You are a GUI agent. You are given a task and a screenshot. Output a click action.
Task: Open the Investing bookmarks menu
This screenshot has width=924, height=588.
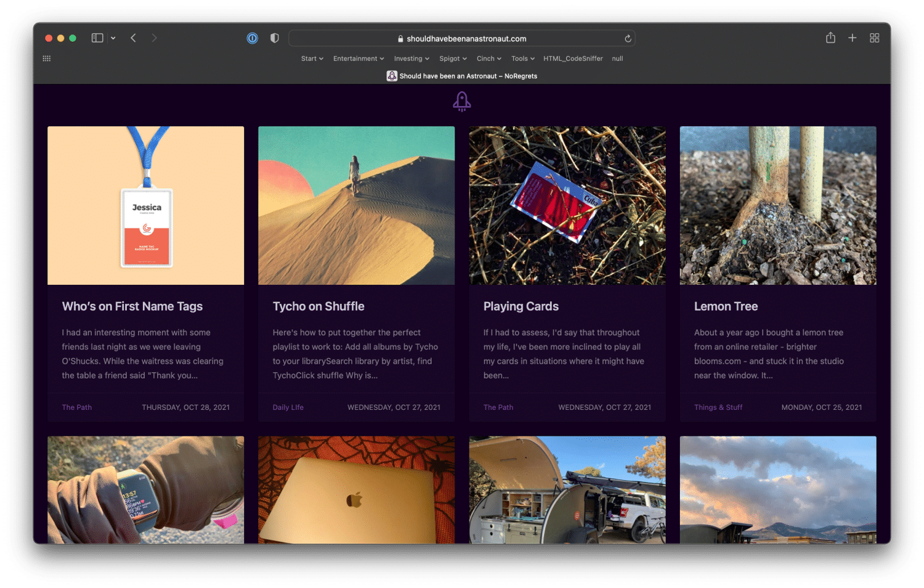pyautogui.click(x=411, y=59)
